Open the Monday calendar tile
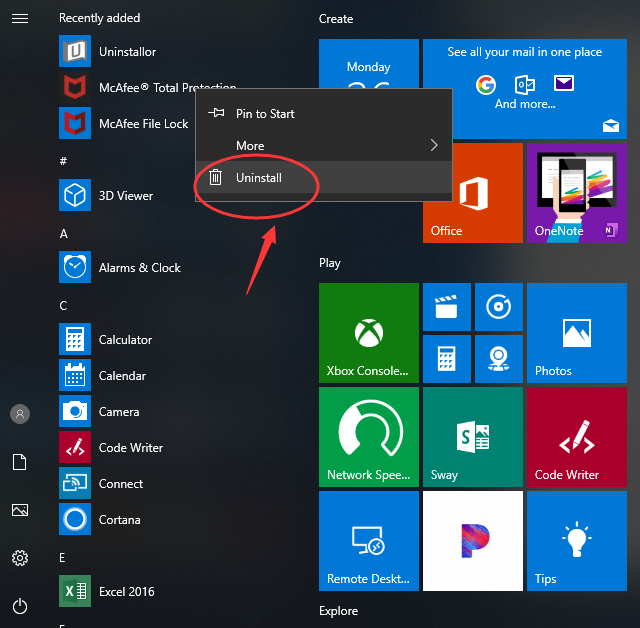The height and width of the screenshot is (628, 640). pos(369,64)
